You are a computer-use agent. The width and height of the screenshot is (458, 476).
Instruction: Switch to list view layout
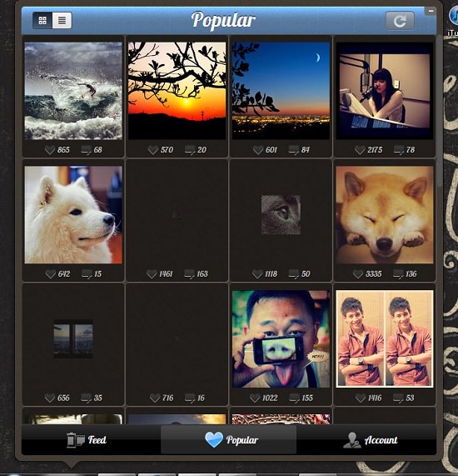62,20
